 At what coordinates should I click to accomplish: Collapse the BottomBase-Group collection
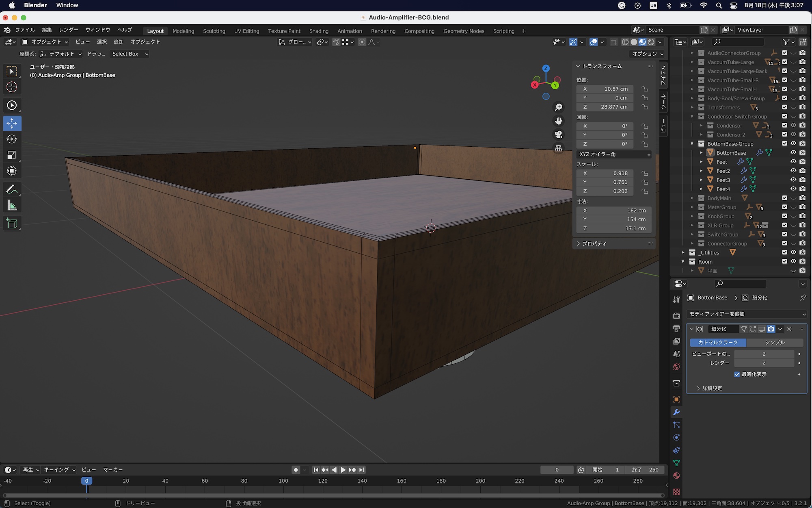coord(692,144)
